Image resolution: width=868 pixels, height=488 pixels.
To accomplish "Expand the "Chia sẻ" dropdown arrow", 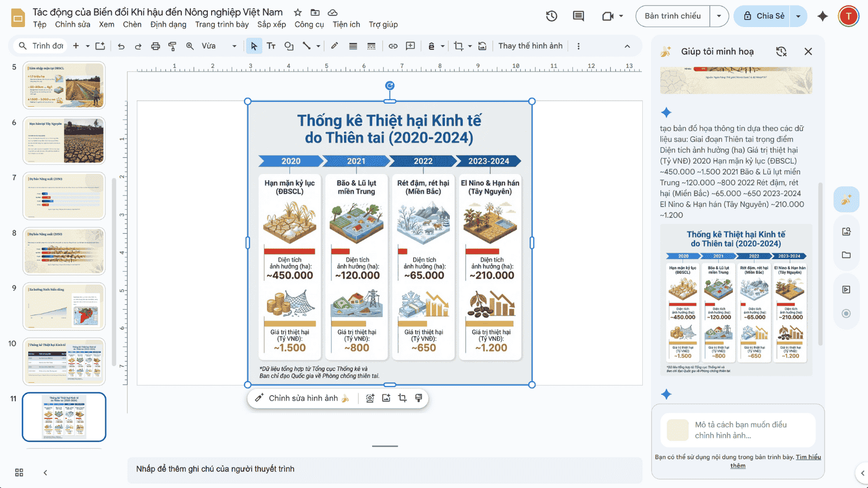I will coord(798,16).
